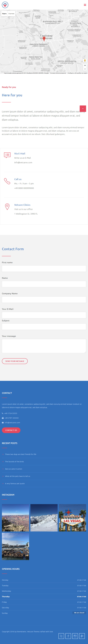Open 'The Sounds of the birds' post
The height and width of the screenshot is (644, 88).
pos(14,462)
